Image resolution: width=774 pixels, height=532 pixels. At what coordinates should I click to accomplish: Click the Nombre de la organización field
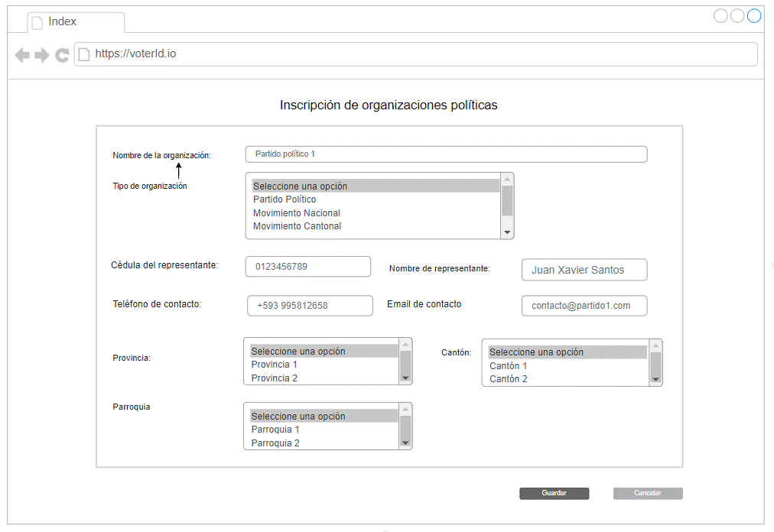[x=446, y=154]
